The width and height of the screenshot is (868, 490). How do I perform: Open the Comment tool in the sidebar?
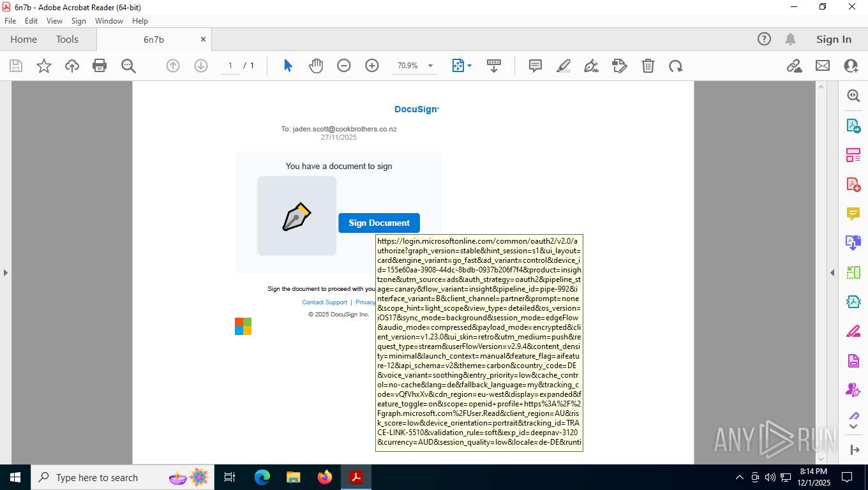point(853,214)
